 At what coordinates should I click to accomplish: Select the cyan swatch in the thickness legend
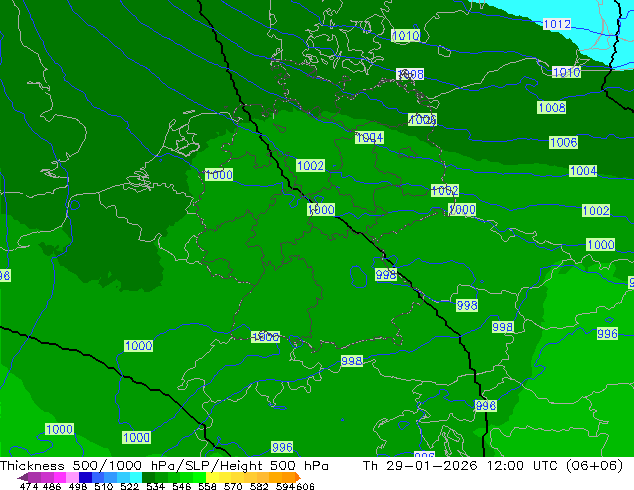click(136, 477)
